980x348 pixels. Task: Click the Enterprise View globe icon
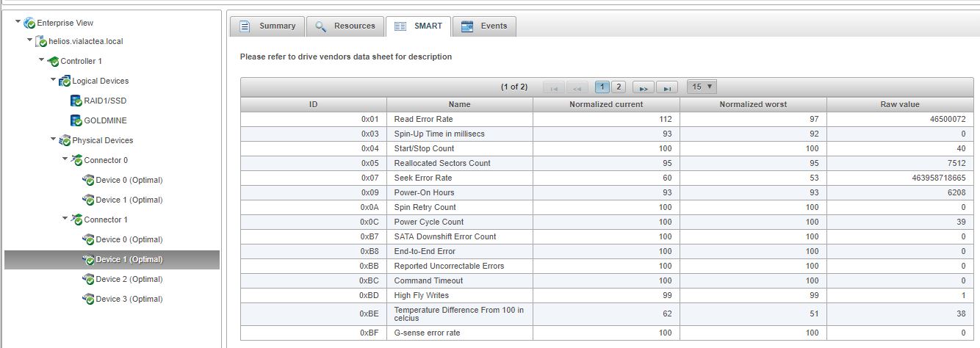coord(29,23)
